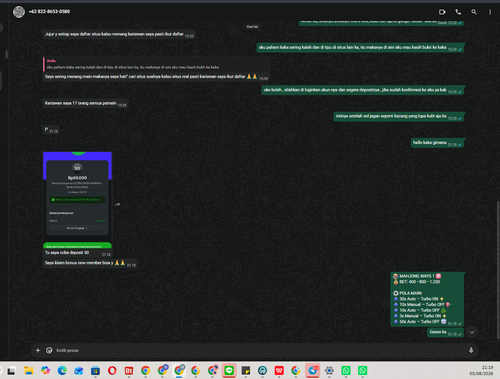Open the emoji and sticker picker
This screenshot has height=379, width=500.
(x=49, y=350)
